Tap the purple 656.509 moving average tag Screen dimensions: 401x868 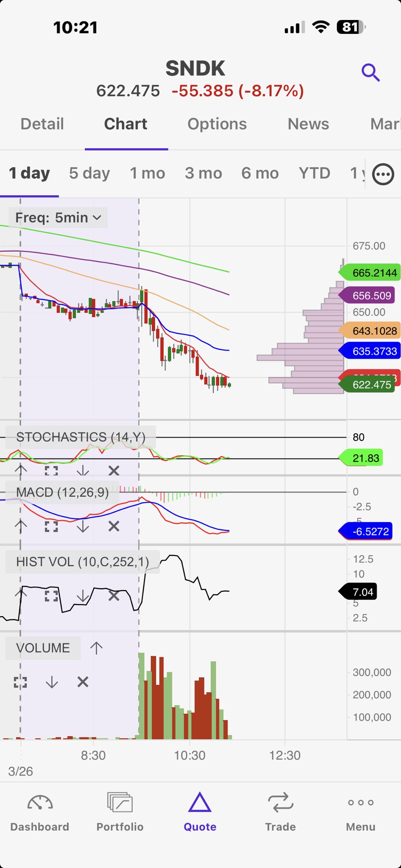(x=368, y=295)
